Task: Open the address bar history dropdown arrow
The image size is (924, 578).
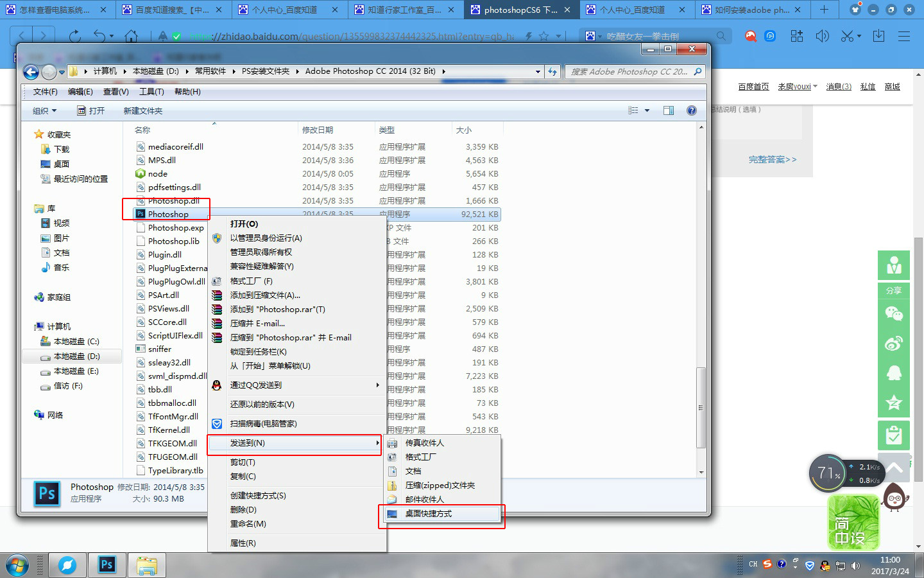Action: tap(538, 72)
